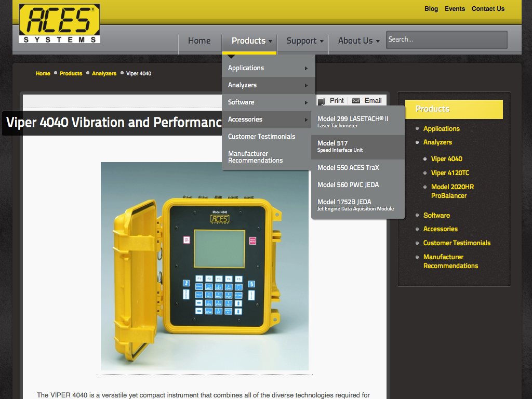
Task: Expand Applications submenu in Products dropdown
Action: (269, 68)
